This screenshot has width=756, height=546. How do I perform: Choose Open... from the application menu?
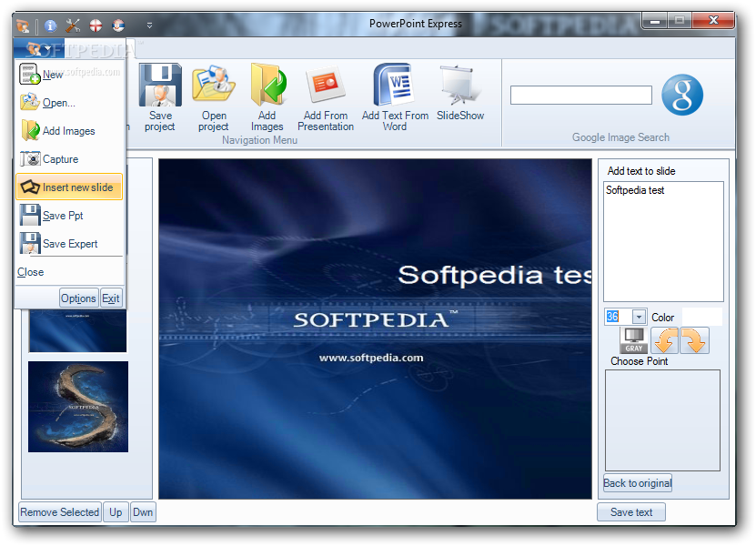pos(69,102)
